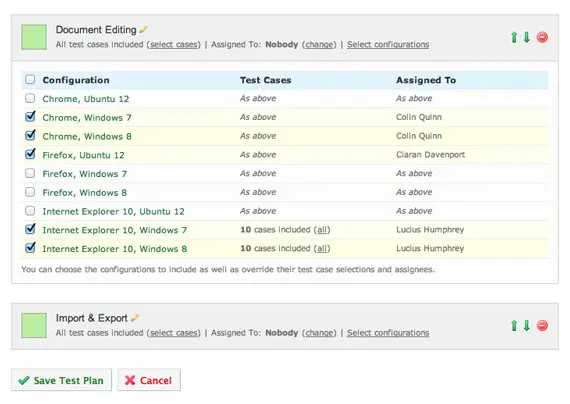This screenshot has height=404, width=570.
Task: Click the Assigned To column header
Action: [426, 80]
